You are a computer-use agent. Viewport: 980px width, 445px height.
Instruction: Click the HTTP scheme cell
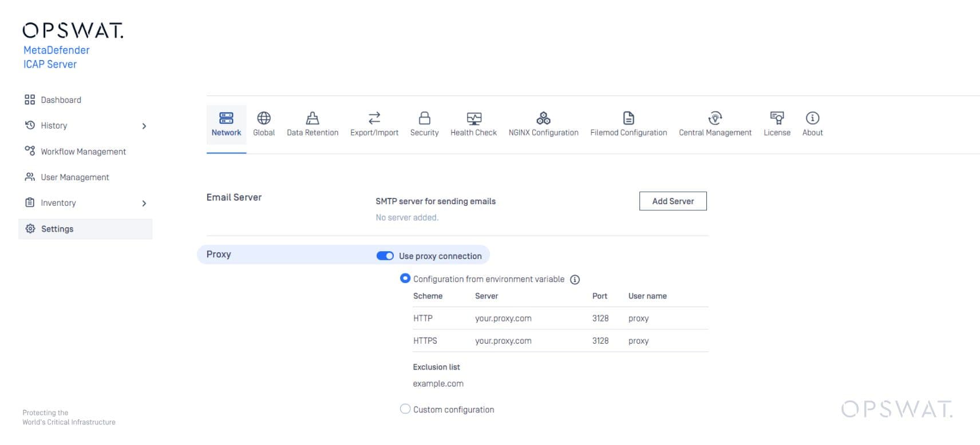pyautogui.click(x=423, y=318)
